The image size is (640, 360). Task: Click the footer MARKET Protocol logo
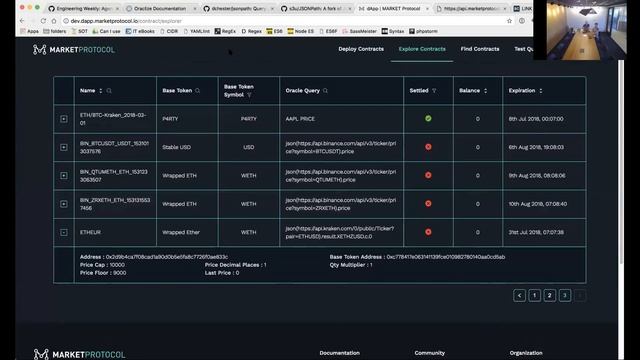79,354
